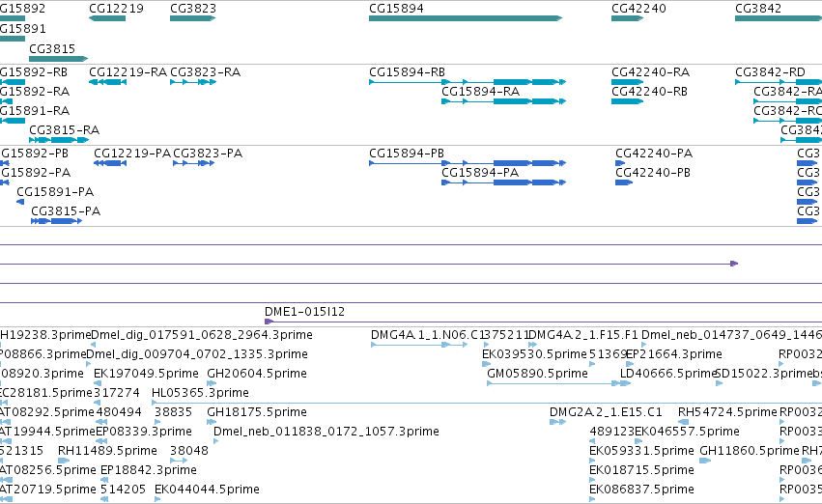The image size is (822, 504).
Task: Select the GH18175.5prime EST label
Action: point(257,412)
